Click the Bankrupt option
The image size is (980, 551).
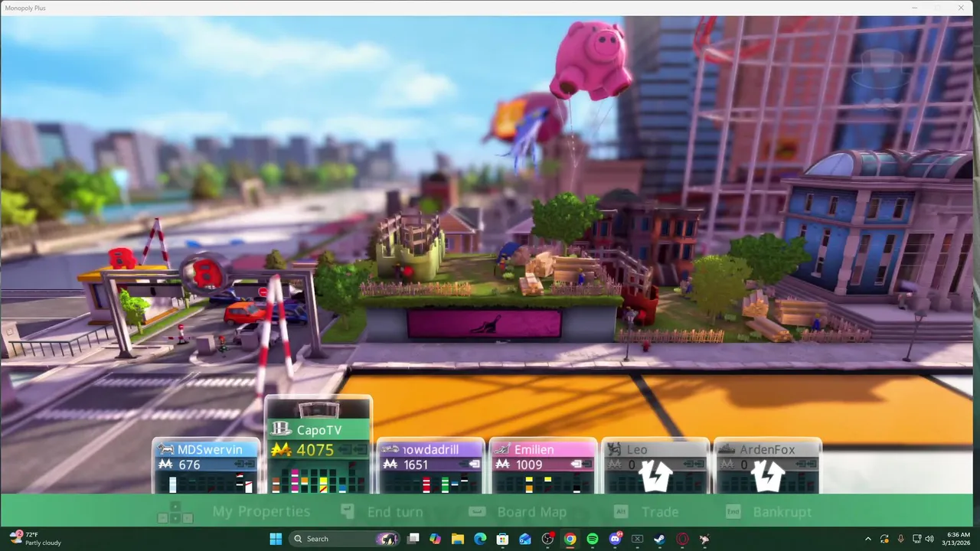[782, 512]
